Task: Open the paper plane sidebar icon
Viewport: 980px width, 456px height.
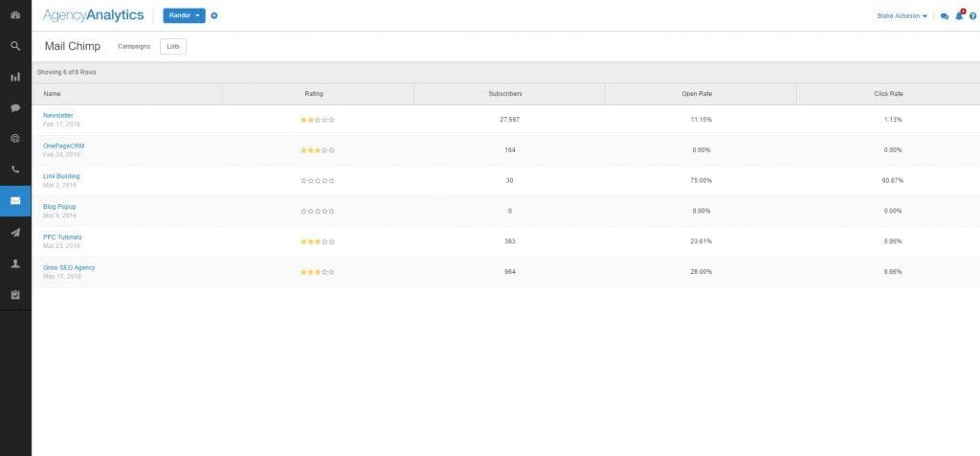Action: (x=15, y=232)
